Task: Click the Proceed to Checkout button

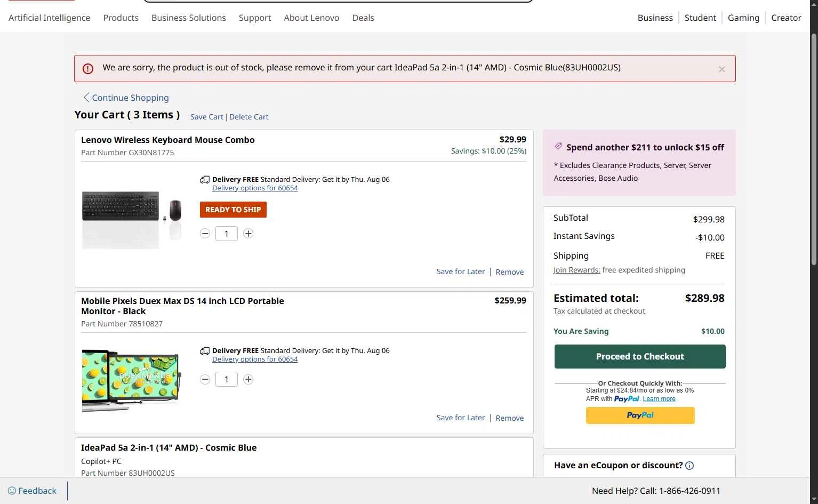Action: [x=640, y=356]
